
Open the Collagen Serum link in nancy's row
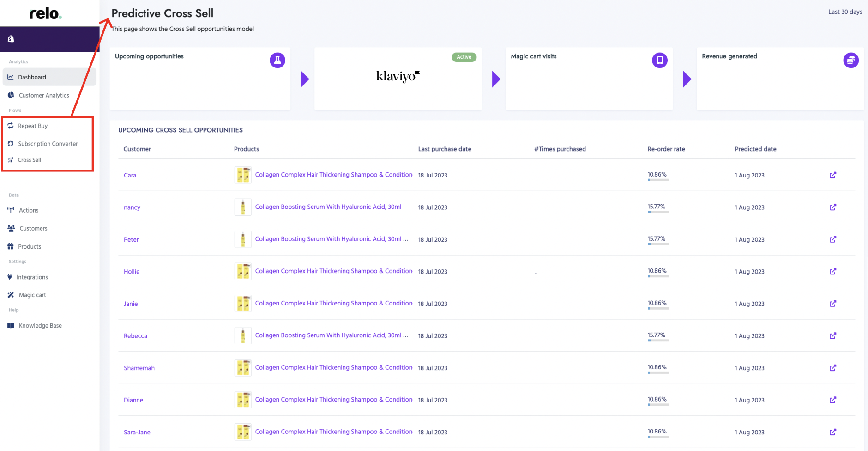[328, 207]
